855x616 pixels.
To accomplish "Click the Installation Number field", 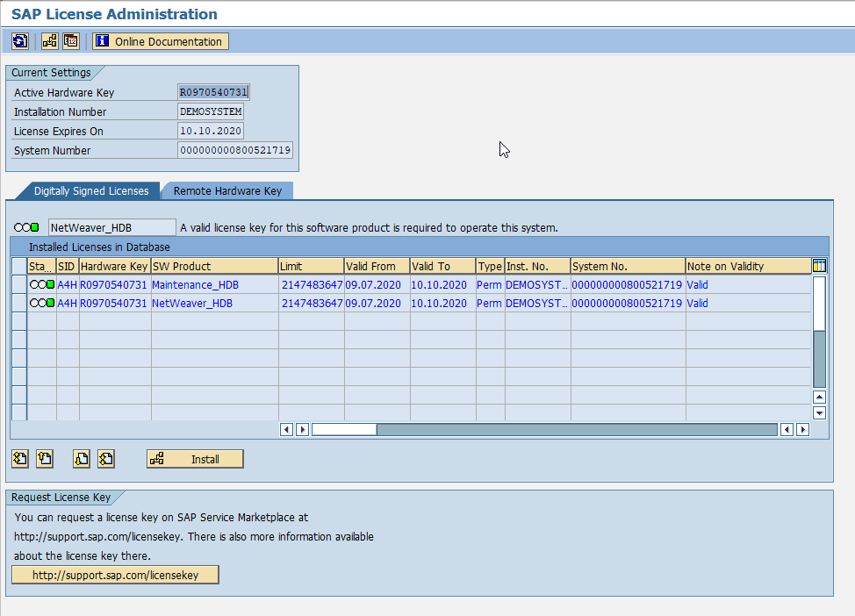I will click(211, 111).
